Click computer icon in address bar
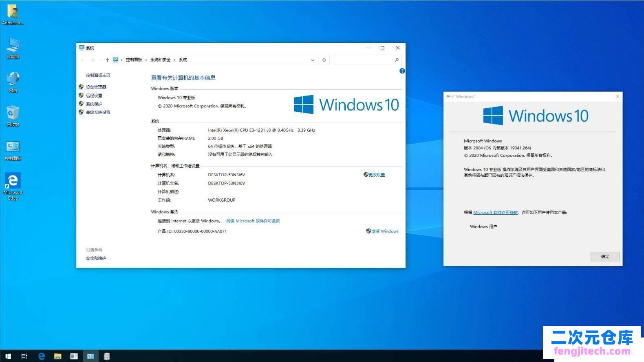The height and width of the screenshot is (362, 644). coord(116,60)
